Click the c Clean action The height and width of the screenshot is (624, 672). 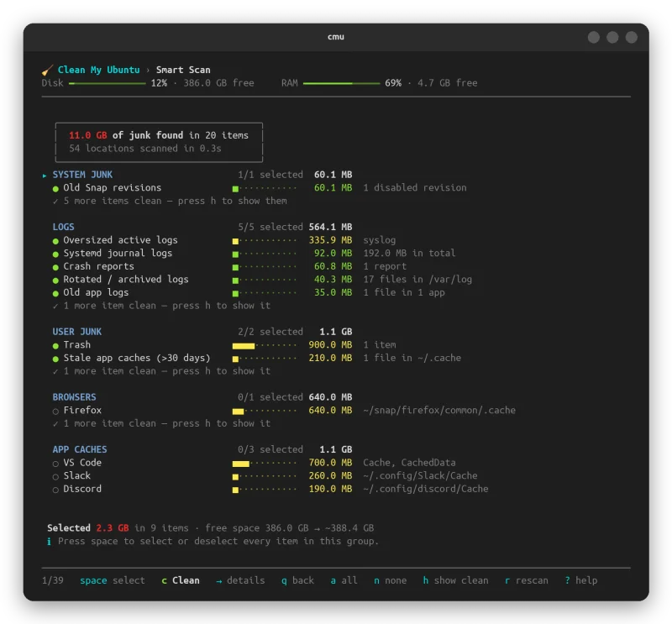(181, 580)
